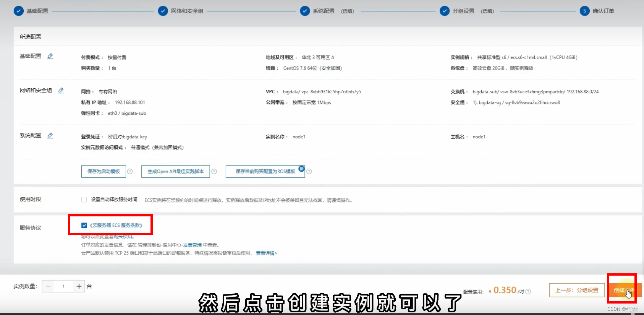The width and height of the screenshot is (644, 315).
Task: Select 主机名 value node1
Action: pos(479,137)
